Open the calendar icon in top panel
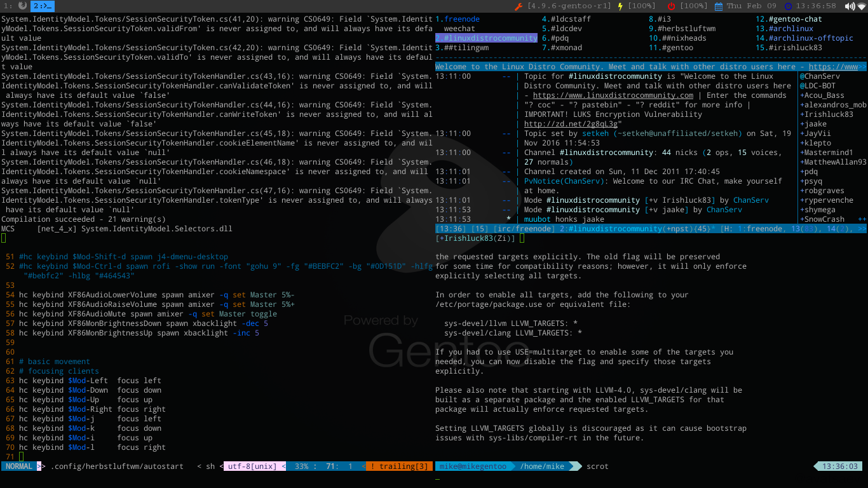This screenshot has height=488, width=868. pyautogui.click(x=719, y=6)
